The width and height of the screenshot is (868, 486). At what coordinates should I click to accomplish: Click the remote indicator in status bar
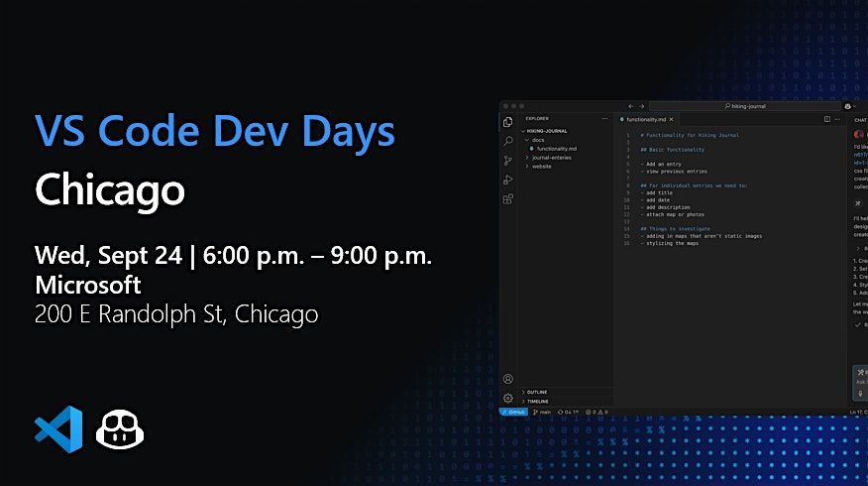[513, 413]
